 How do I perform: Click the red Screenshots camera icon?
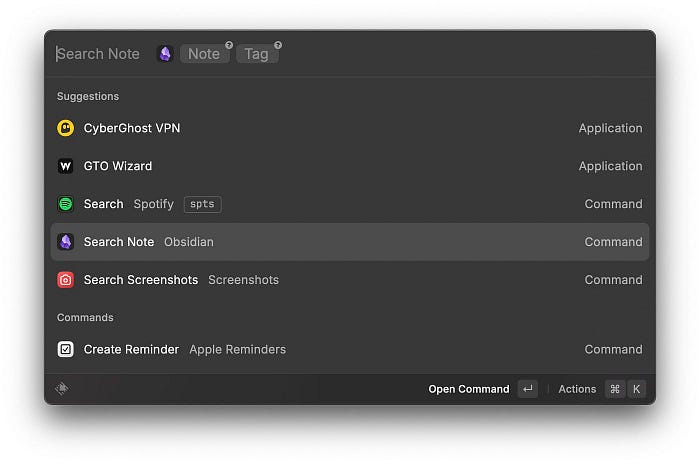(x=66, y=280)
